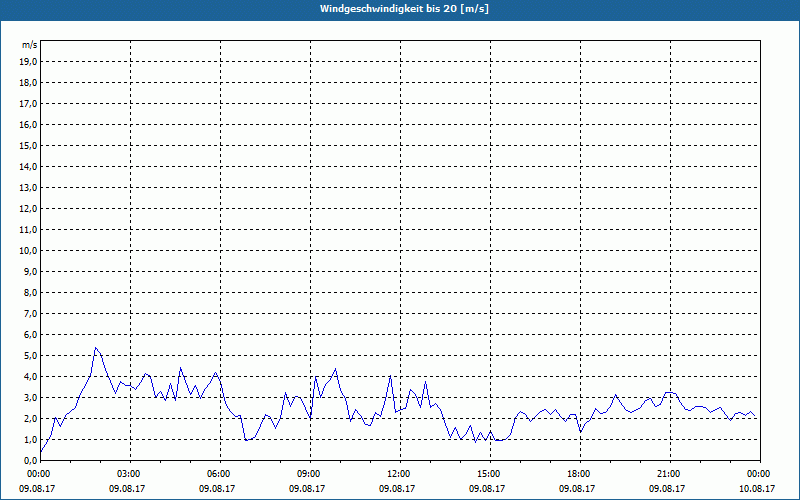Click the '16,0' y-axis value
The height and width of the screenshot is (500, 800).
tap(28, 124)
